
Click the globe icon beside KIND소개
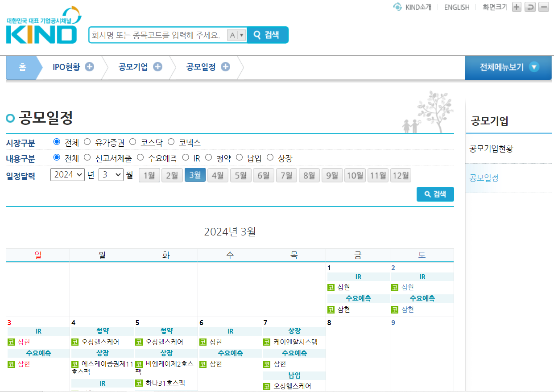(397, 7)
